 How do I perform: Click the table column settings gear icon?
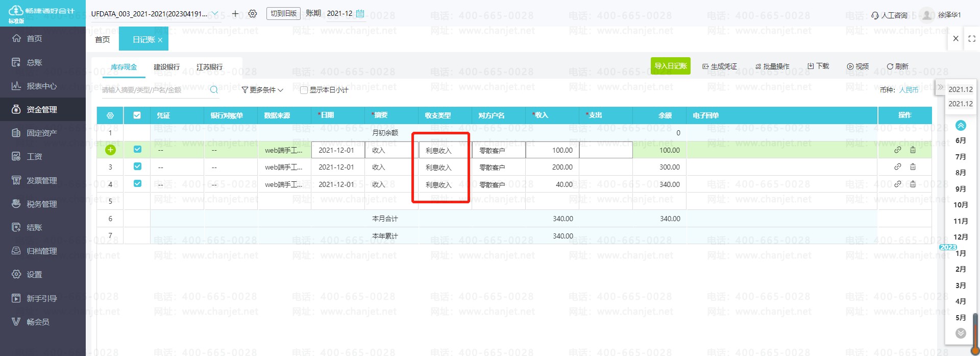(x=110, y=115)
